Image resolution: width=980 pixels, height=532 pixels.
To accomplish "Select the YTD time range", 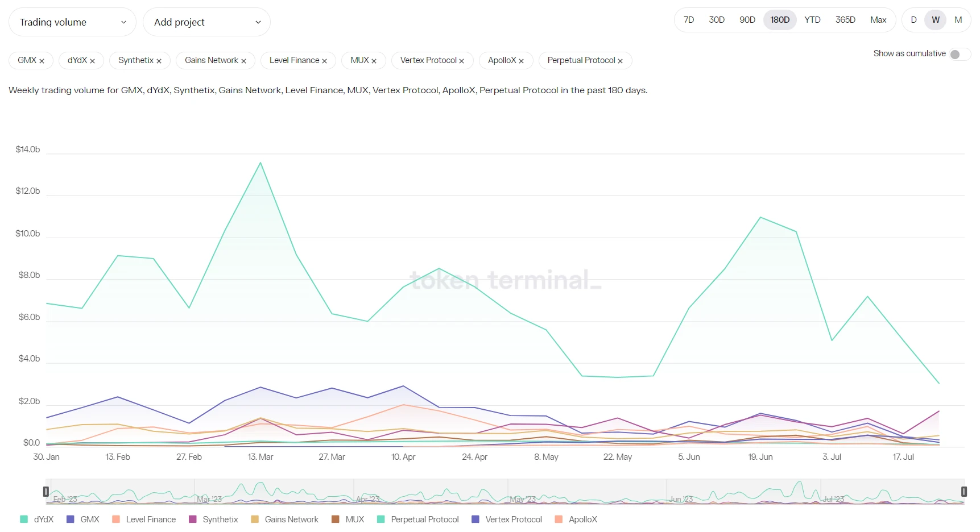I will (x=812, y=20).
